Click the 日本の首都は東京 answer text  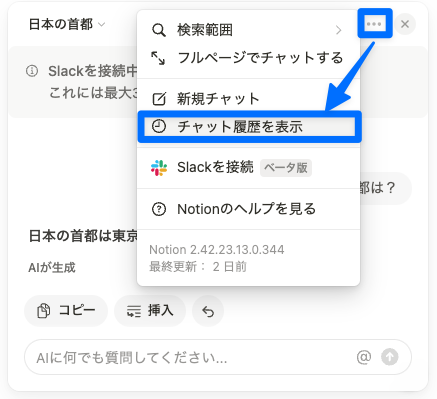click(83, 236)
